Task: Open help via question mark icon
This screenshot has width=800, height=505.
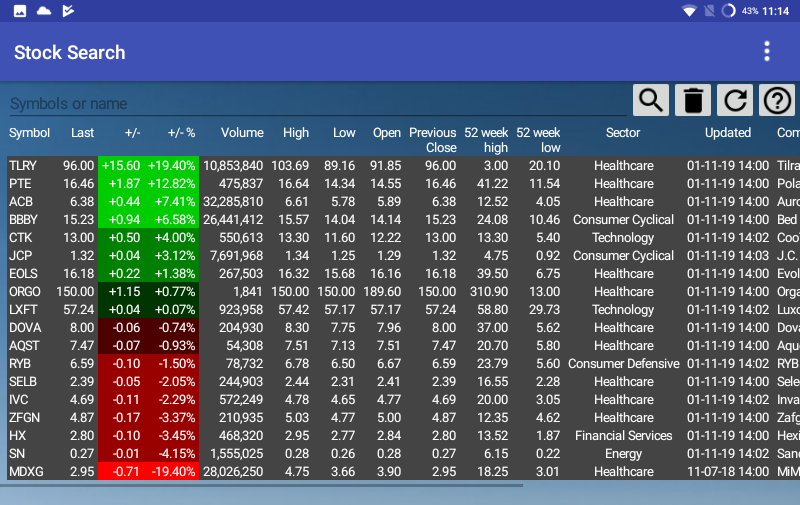Action: point(777,100)
